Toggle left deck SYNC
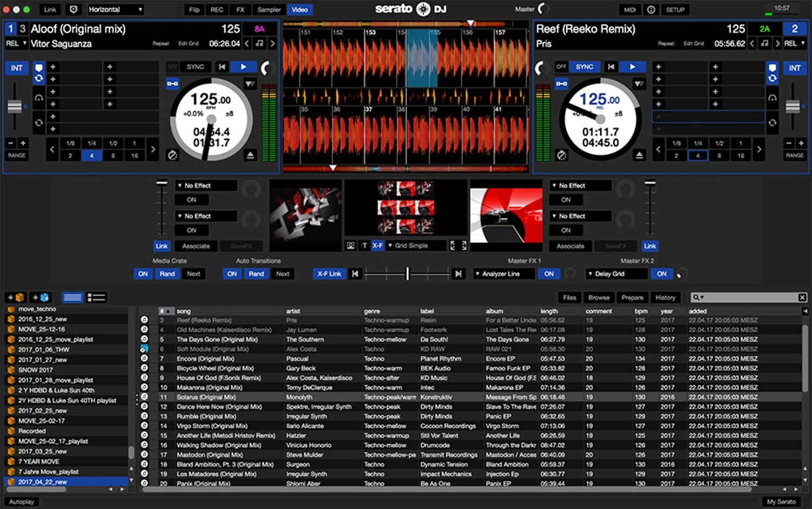812x509 pixels. pos(195,67)
